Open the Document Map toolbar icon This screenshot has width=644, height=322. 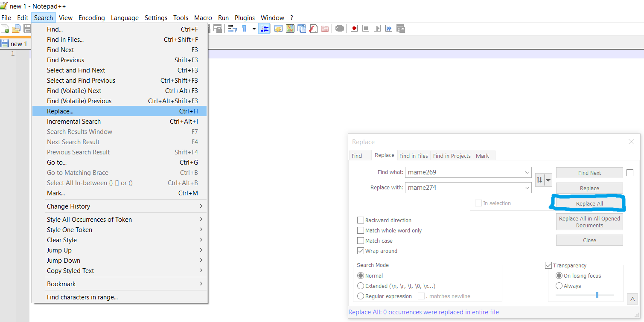(x=290, y=29)
